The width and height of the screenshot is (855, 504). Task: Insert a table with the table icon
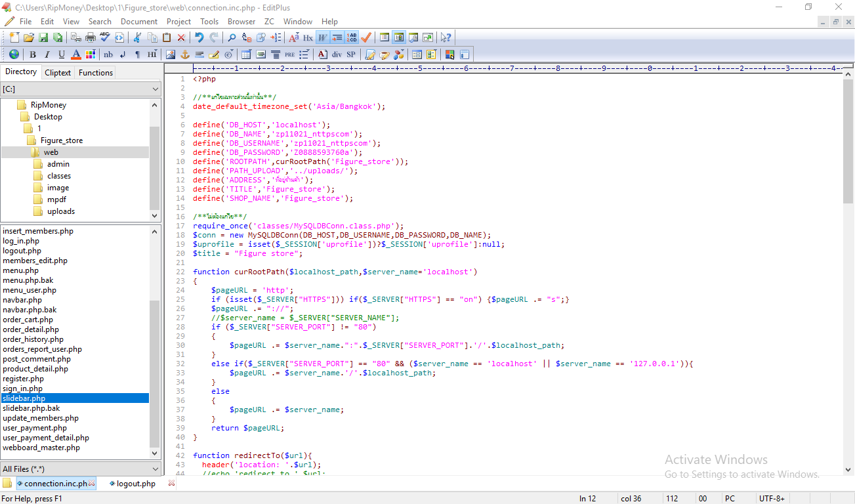tap(246, 54)
